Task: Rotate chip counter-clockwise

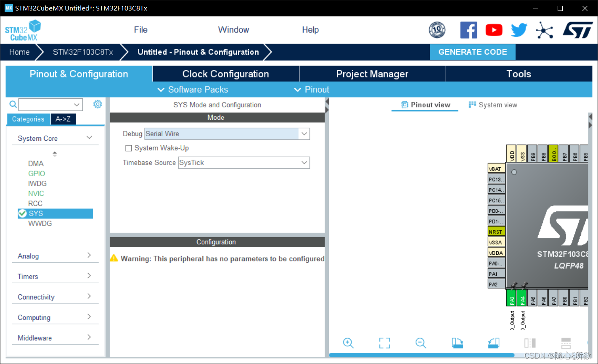Action: (494, 343)
